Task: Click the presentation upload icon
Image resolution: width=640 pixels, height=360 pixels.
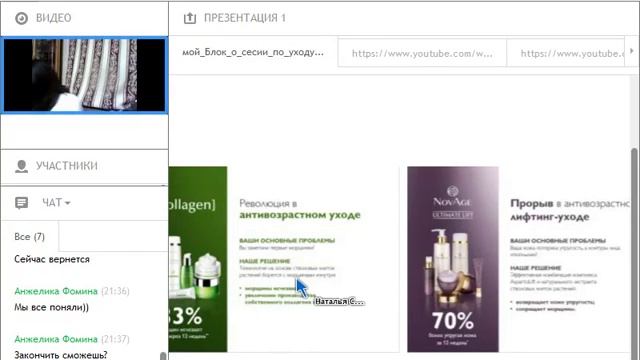Action: pyautogui.click(x=190, y=18)
